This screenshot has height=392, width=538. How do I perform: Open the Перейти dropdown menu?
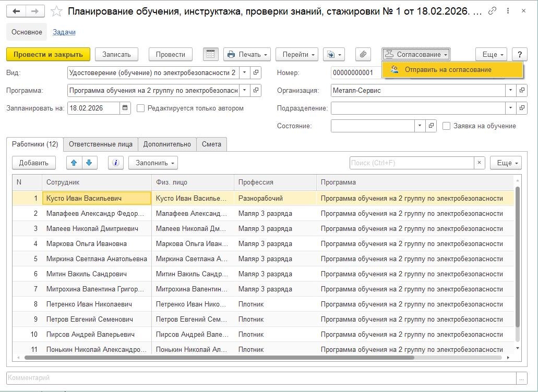click(x=297, y=55)
